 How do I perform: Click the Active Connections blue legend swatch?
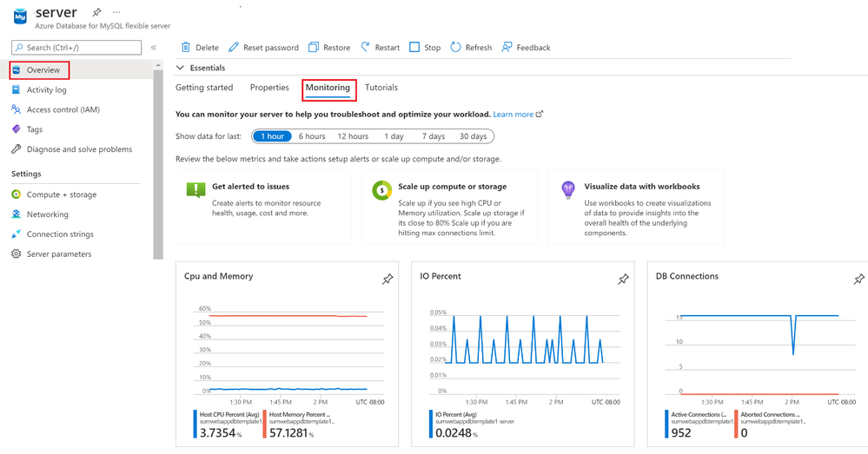point(666,424)
